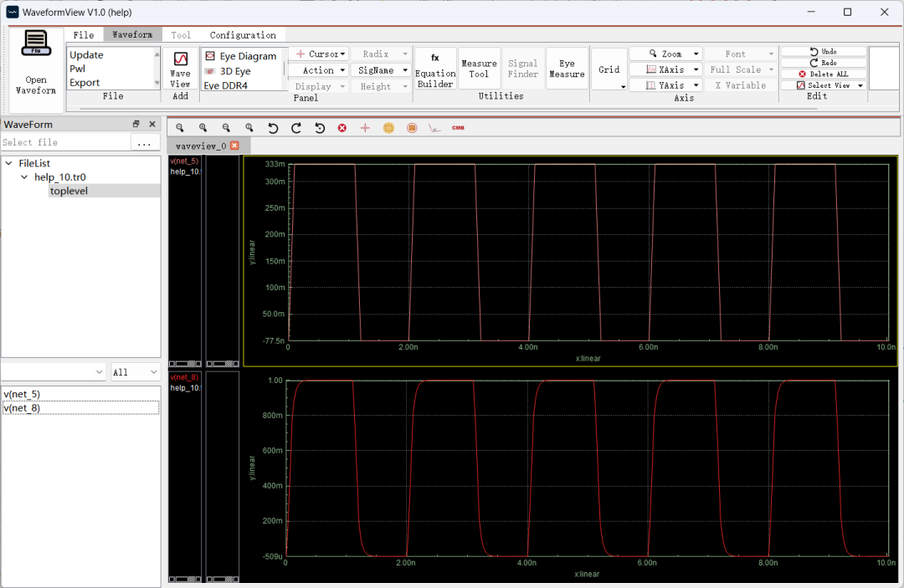Open the Tool ribbon tab

point(181,35)
